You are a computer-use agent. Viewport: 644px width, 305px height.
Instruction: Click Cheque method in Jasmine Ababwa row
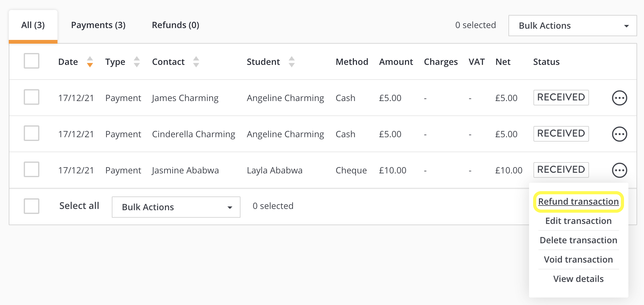pos(351,170)
